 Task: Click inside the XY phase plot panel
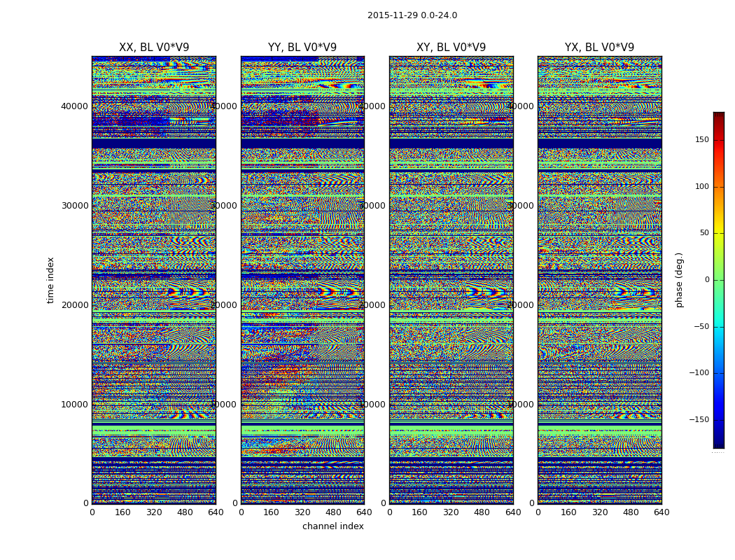tap(451, 280)
